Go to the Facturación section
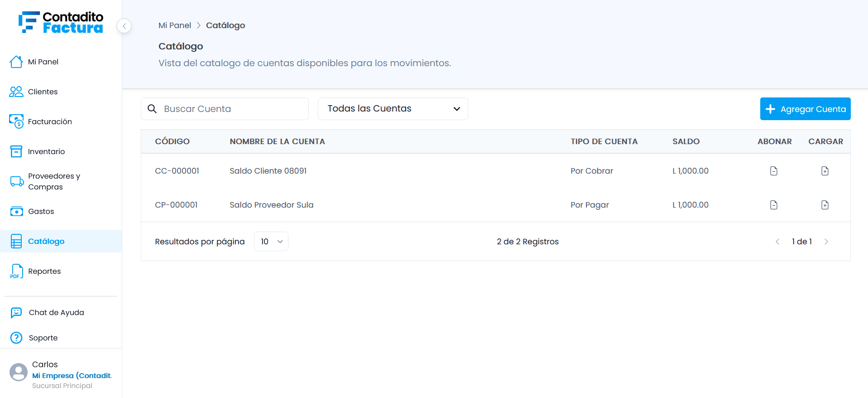This screenshot has width=868, height=398. (50, 121)
